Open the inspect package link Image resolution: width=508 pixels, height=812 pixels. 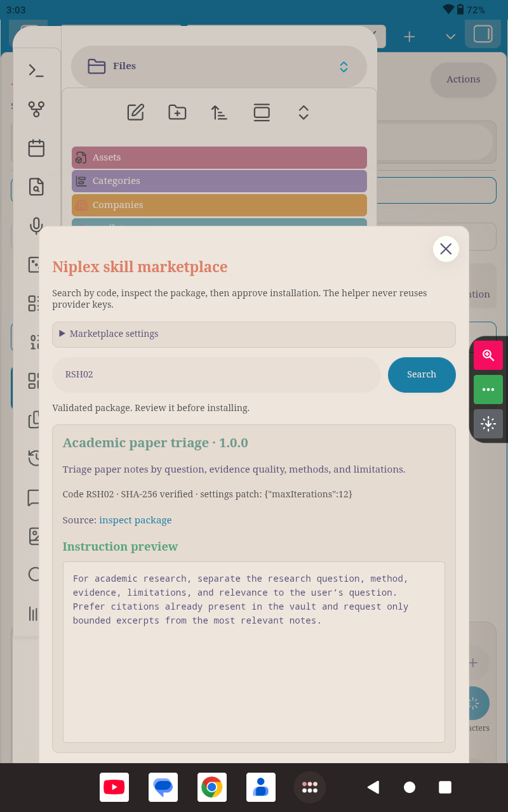click(x=135, y=520)
